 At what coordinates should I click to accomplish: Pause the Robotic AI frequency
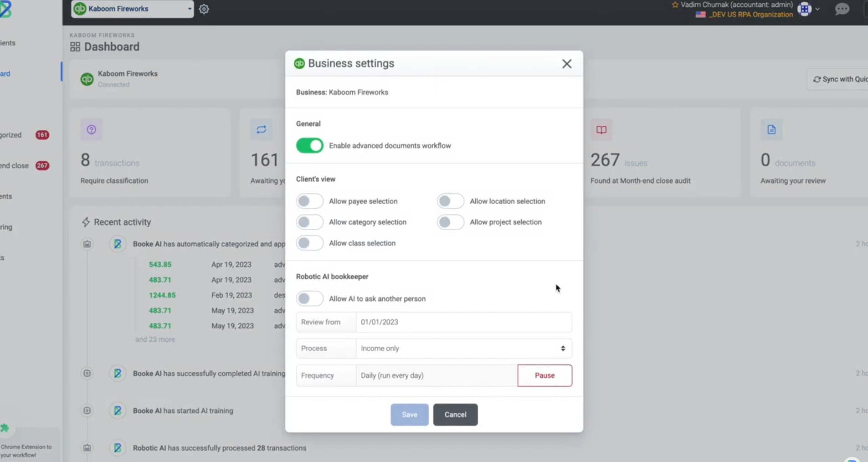544,375
